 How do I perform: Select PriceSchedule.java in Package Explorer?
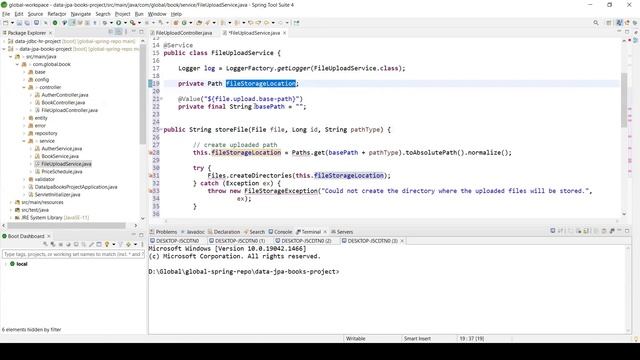(x=62, y=172)
